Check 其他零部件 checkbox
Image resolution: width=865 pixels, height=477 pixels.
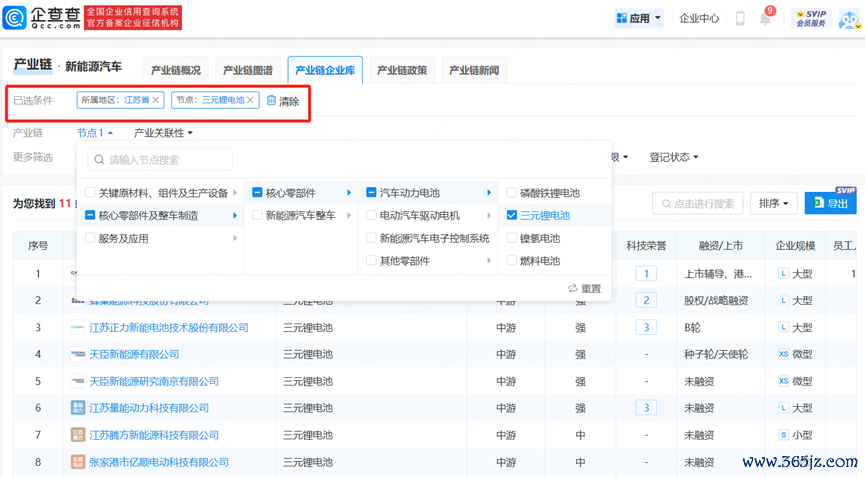tap(371, 260)
